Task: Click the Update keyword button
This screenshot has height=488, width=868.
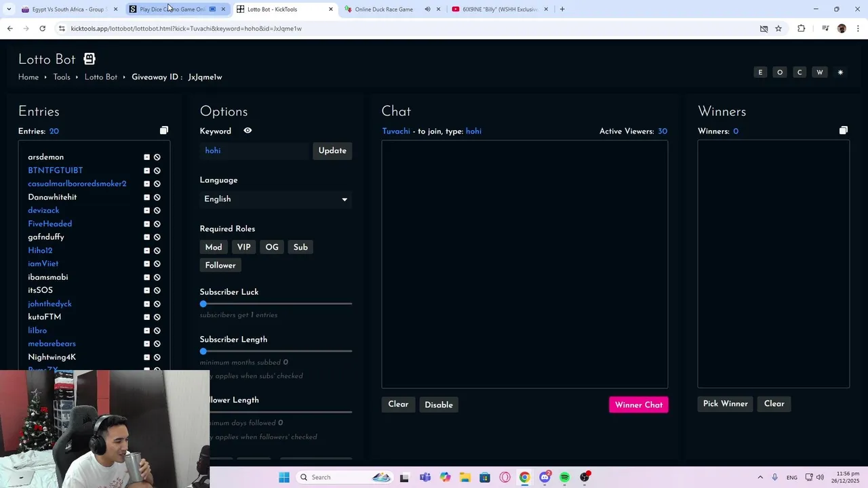Action: [x=332, y=150]
